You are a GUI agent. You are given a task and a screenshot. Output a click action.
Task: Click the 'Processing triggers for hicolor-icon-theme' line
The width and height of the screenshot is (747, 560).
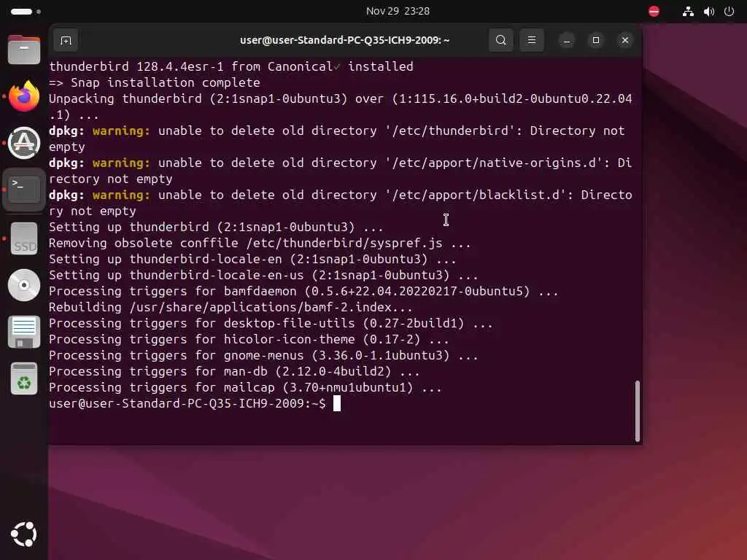(249, 339)
